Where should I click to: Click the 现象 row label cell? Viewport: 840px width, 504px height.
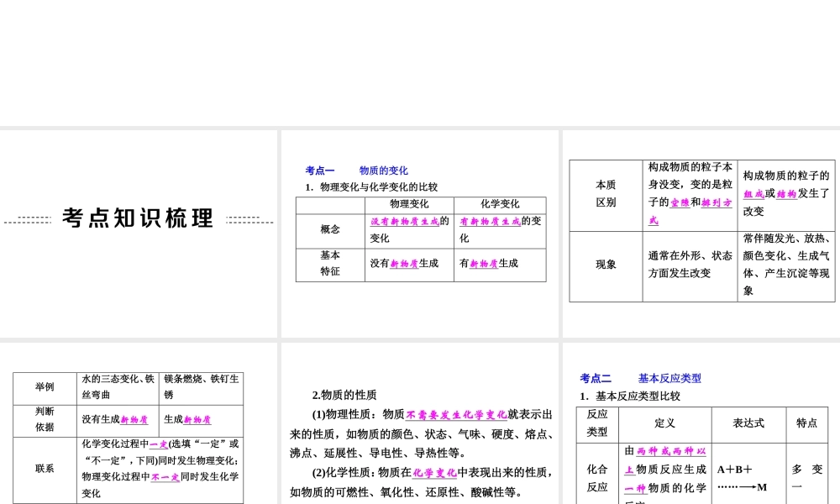coord(606,265)
